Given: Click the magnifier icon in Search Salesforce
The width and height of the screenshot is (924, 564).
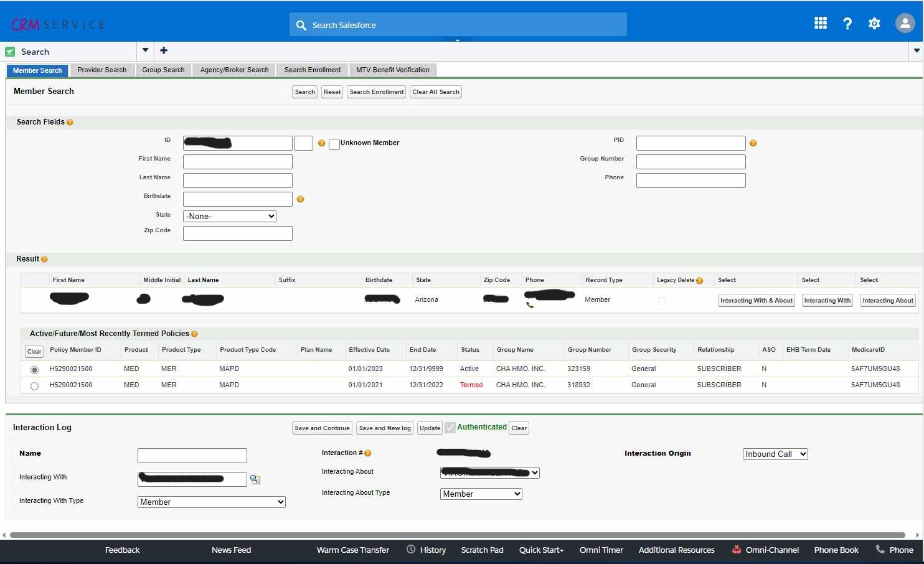Looking at the screenshot, I should point(301,26).
